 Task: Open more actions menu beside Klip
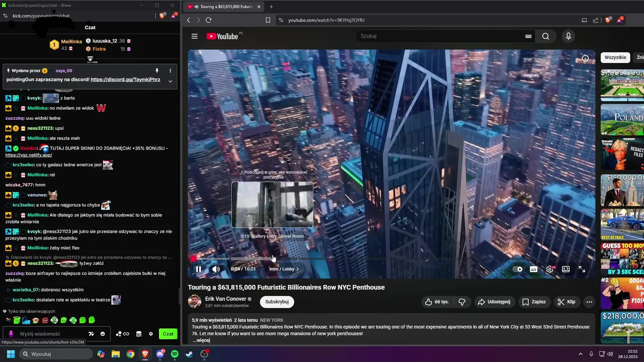coord(589,302)
